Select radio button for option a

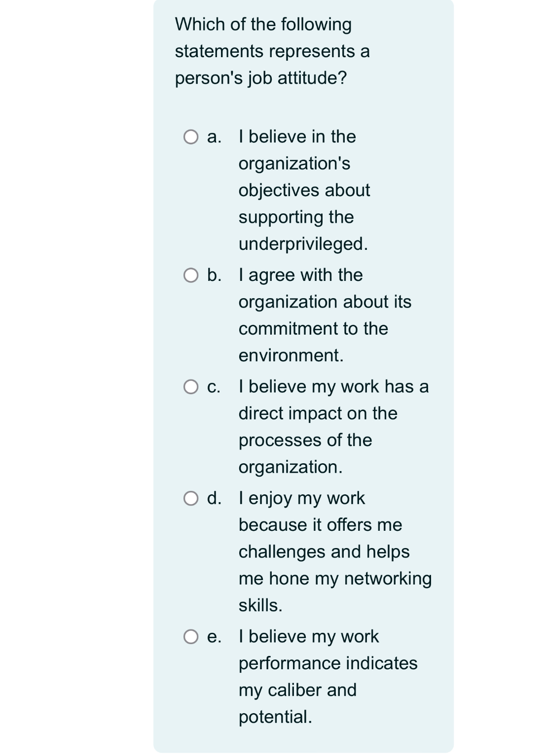(192, 137)
